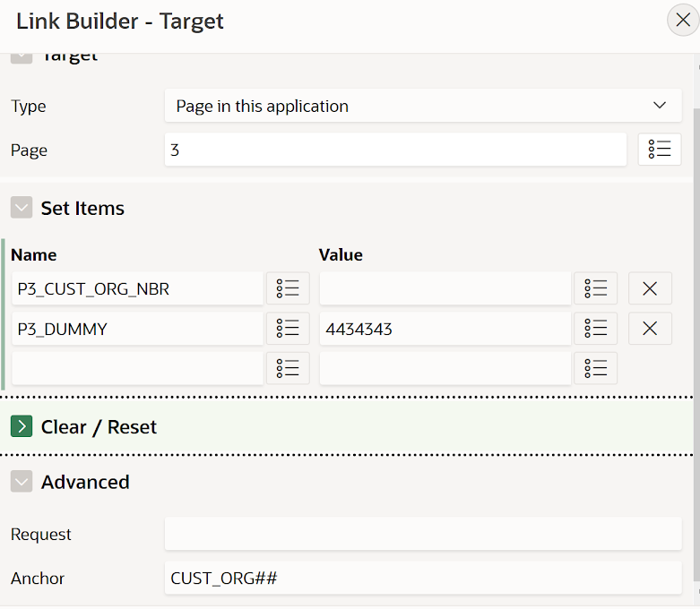The height and width of the screenshot is (609, 700).
Task: Click the Anchor field containing CUST_ORG##
Action: tap(423, 578)
